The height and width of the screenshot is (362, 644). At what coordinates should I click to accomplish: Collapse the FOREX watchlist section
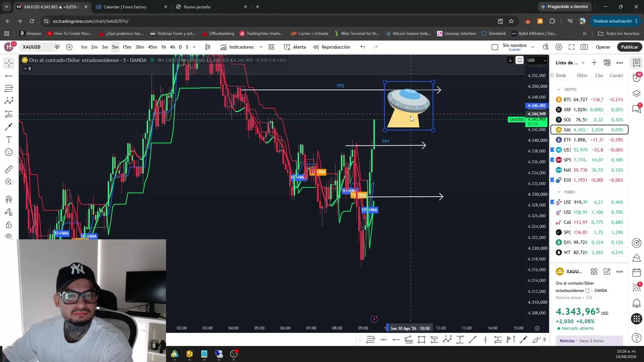pyautogui.click(x=558, y=192)
